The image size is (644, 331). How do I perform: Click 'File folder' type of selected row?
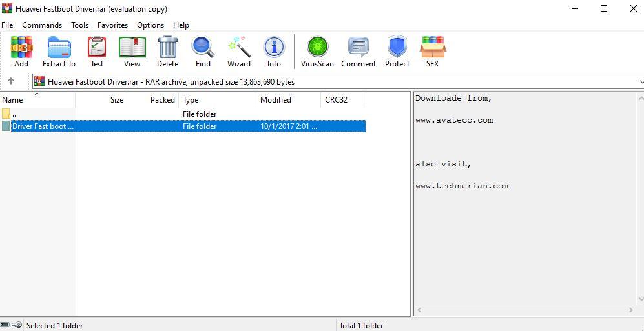pyautogui.click(x=200, y=126)
